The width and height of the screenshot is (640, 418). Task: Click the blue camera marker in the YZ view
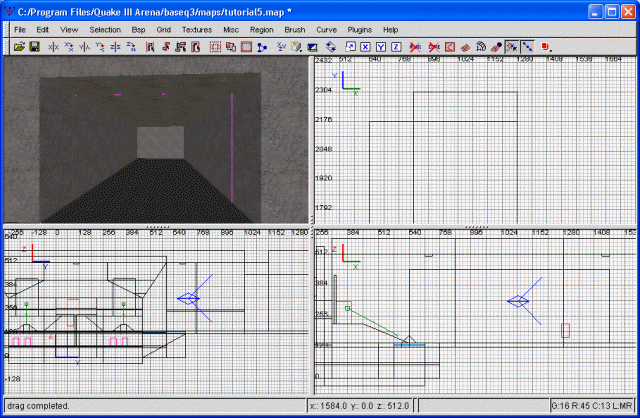pos(189,298)
